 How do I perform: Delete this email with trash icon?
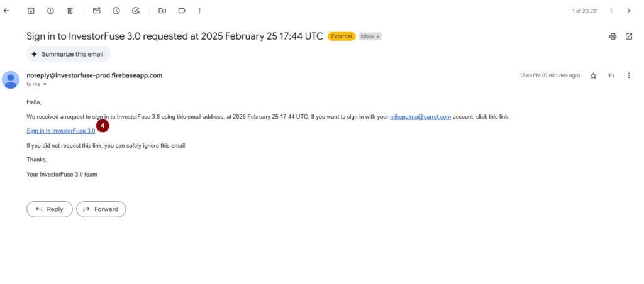(70, 11)
